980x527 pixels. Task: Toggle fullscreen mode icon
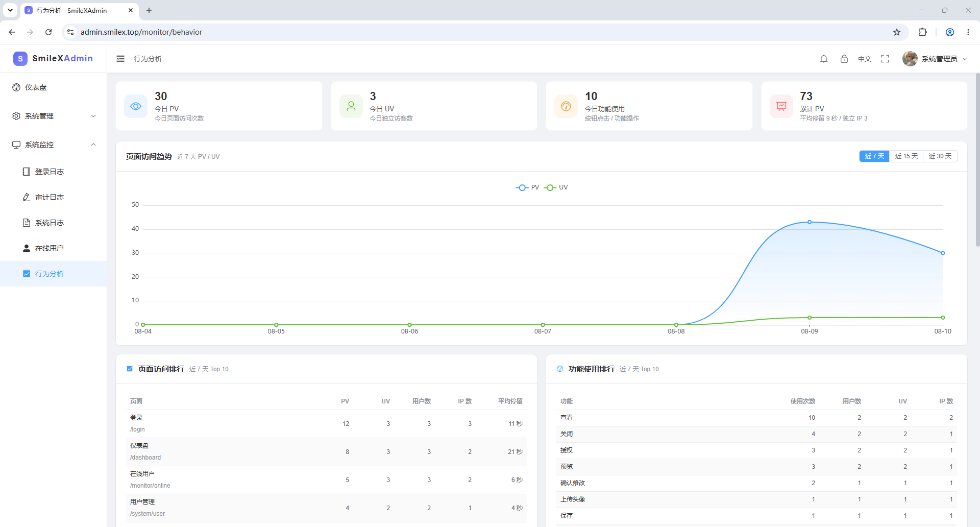click(x=885, y=59)
